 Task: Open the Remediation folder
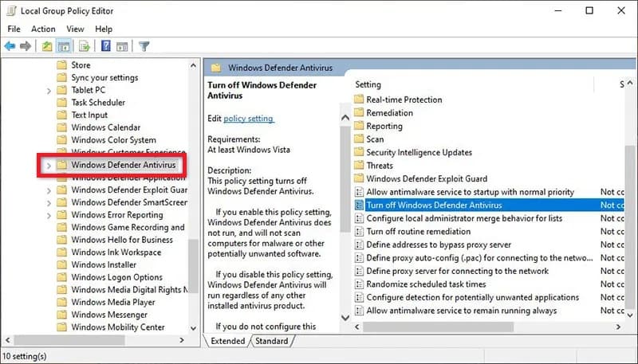[x=389, y=113]
